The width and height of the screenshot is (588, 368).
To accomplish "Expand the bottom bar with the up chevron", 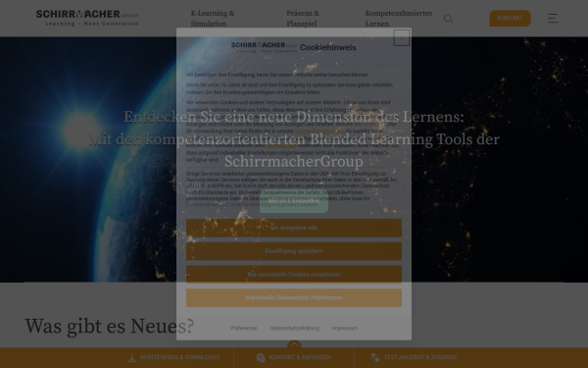I will pos(294,344).
